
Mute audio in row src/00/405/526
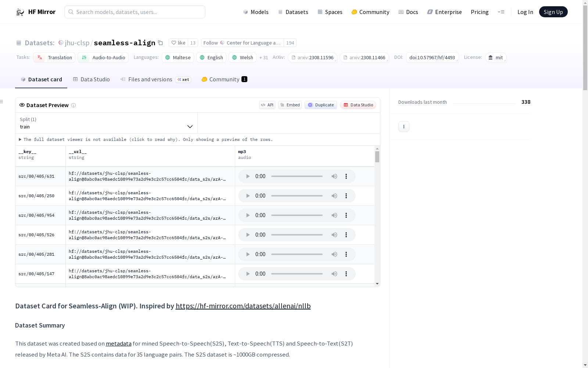[x=334, y=235]
